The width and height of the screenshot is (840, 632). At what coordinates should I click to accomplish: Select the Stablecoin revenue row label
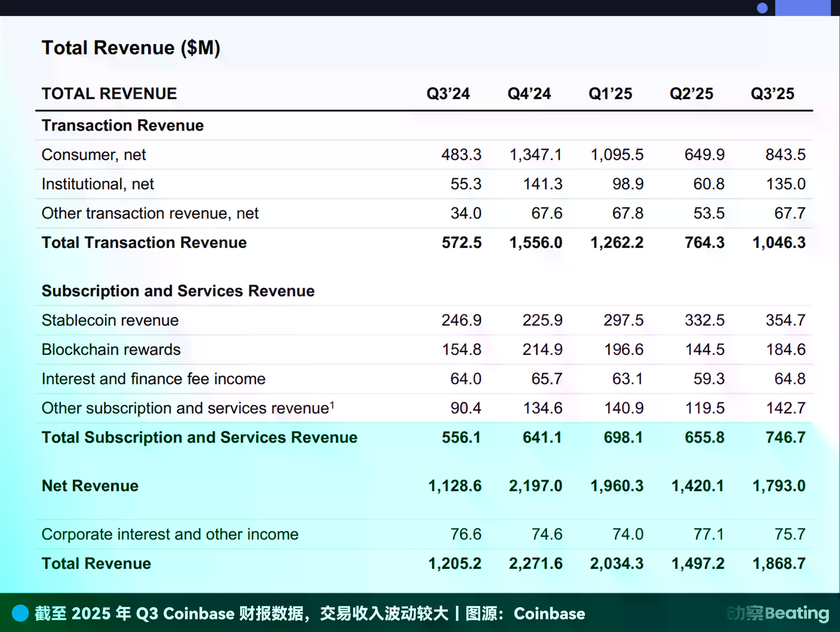click(x=110, y=320)
